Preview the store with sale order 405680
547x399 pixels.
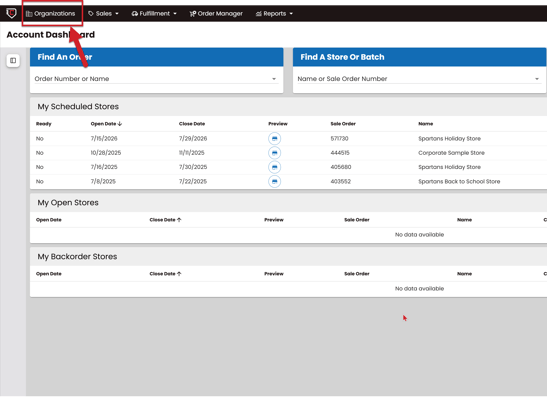point(275,167)
